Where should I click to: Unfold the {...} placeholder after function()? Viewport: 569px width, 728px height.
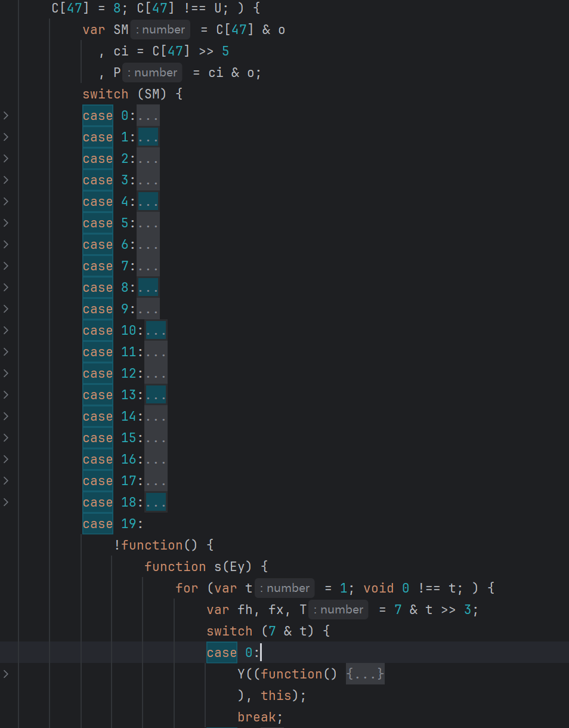(365, 674)
